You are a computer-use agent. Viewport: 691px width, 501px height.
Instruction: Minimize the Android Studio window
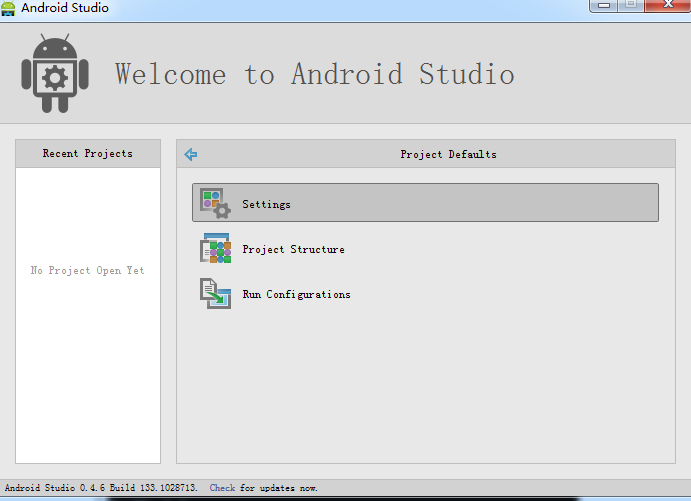(x=603, y=5)
